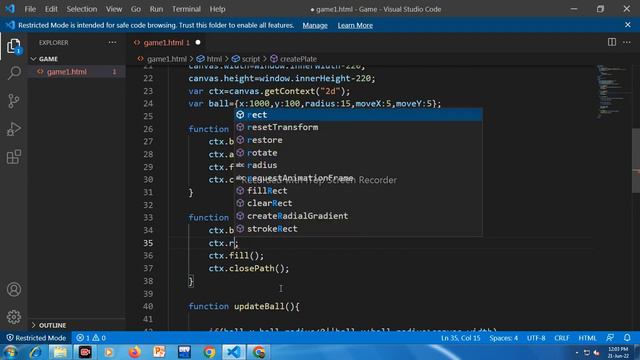Change language mode via HTML status item
The width and height of the screenshot is (640, 360).
[x=587, y=338]
